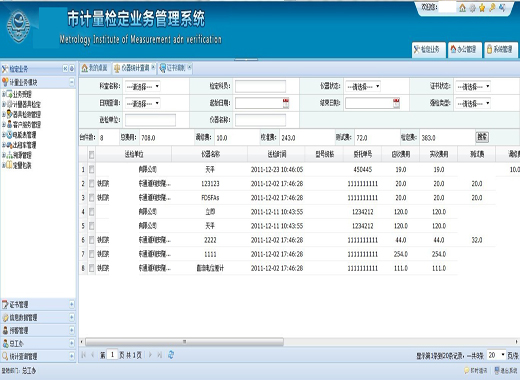520x380 pixels.
Task: Click 出租车管理 car icon in tree
Action: tap(10, 145)
